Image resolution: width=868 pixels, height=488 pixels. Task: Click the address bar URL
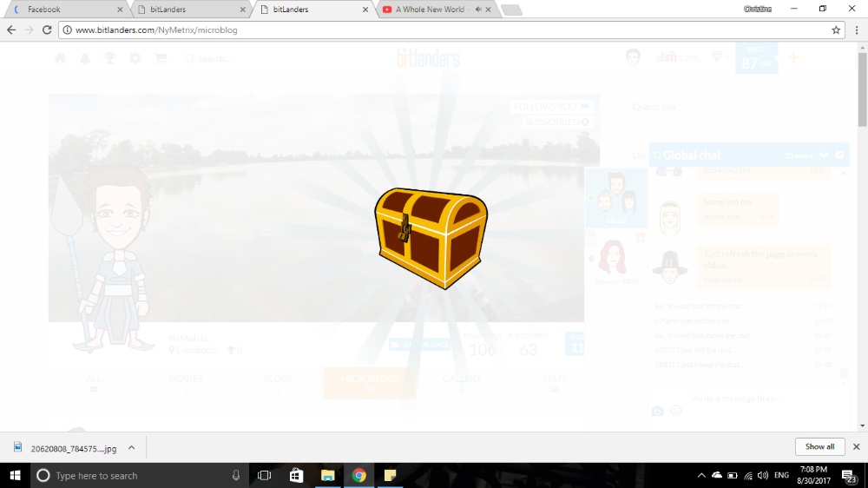156,30
